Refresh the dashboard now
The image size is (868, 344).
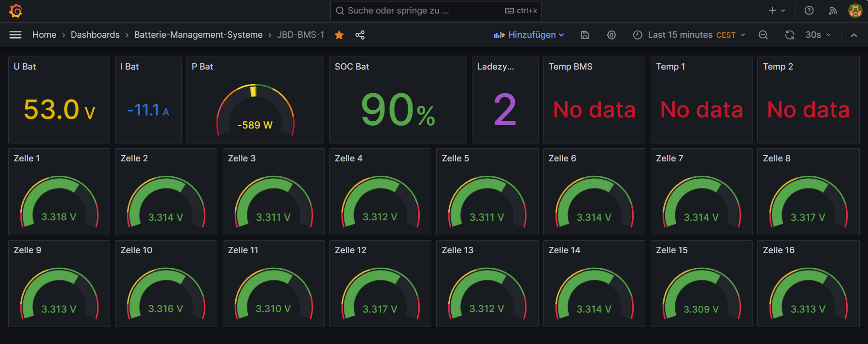point(790,35)
